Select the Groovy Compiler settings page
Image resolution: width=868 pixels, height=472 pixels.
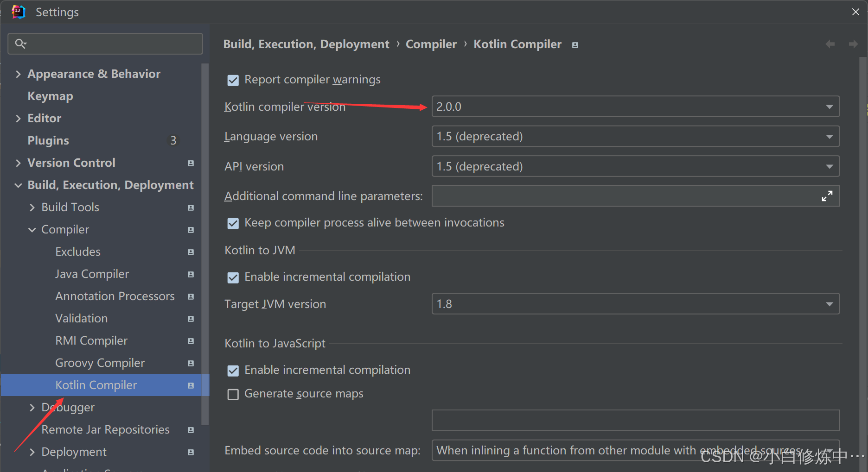[x=100, y=363]
